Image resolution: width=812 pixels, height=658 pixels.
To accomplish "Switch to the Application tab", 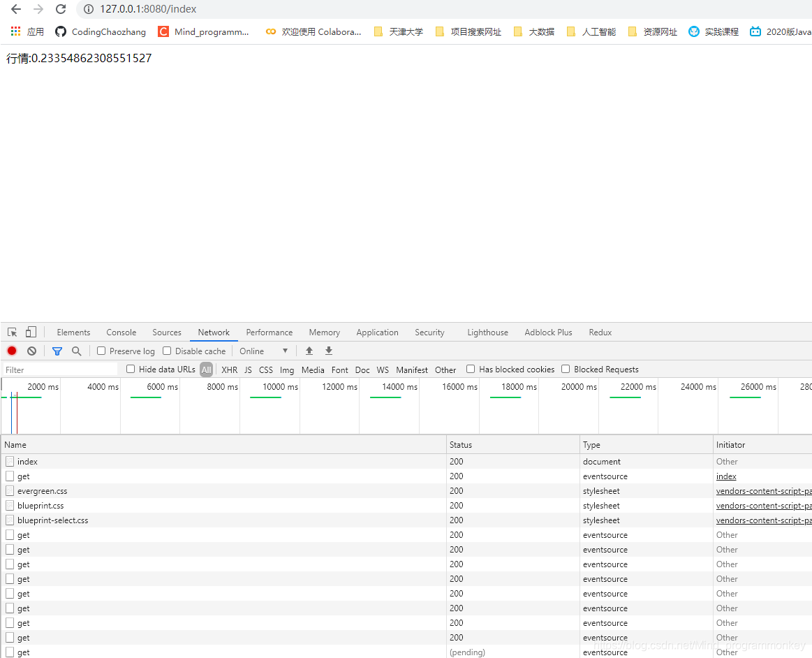I will click(x=378, y=332).
